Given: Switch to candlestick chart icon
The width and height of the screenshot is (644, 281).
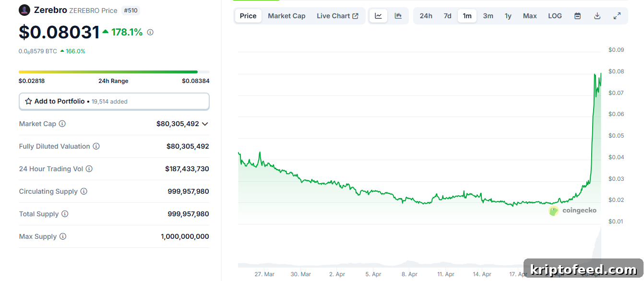Looking at the screenshot, I should pos(398,16).
